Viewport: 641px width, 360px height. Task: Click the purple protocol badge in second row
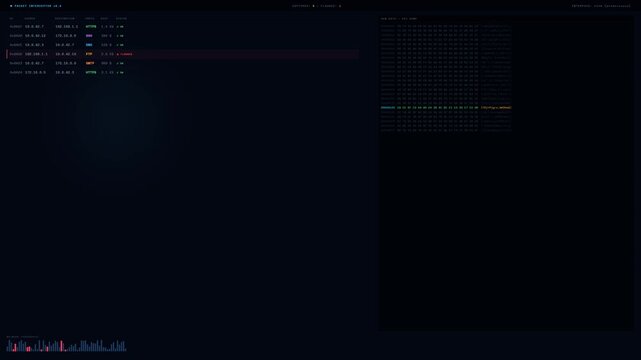tap(89, 36)
